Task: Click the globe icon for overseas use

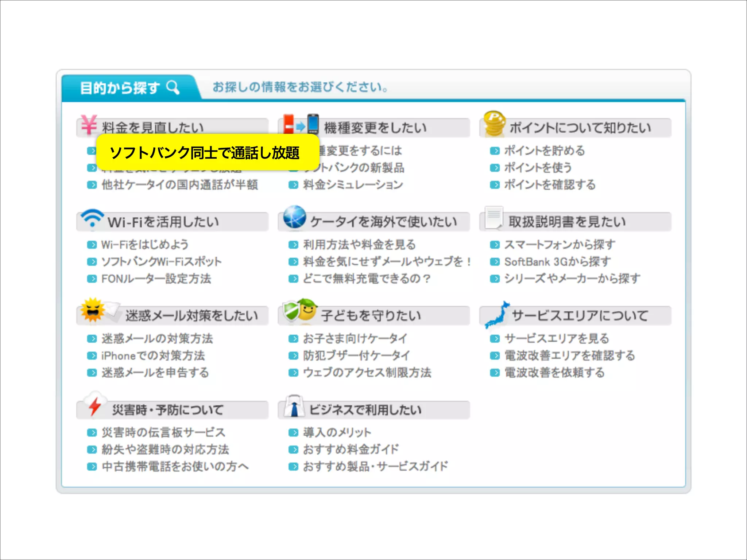Action: click(295, 217)
